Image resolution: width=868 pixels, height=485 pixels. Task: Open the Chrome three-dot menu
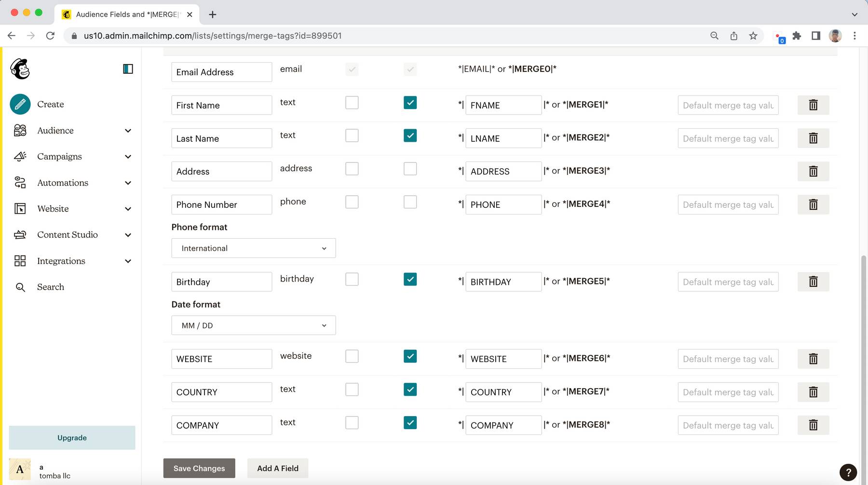854,36
